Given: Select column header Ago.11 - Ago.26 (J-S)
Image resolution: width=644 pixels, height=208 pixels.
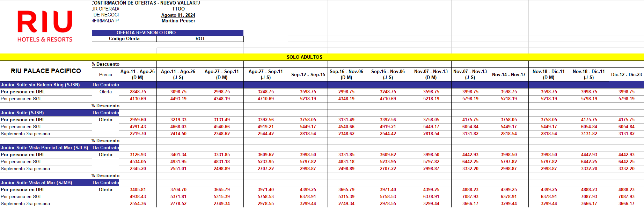Looking at the screenshot, I should pyautogui.click(x=178, y=74).
